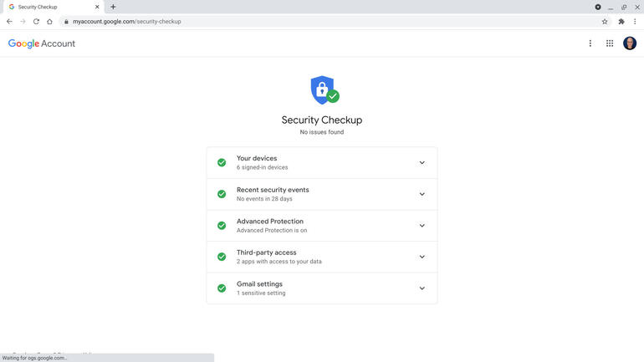
Task: Open a new browser tab
Action: click(x=113, y=7)
